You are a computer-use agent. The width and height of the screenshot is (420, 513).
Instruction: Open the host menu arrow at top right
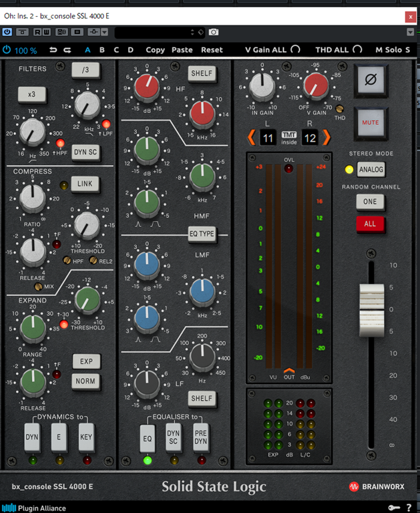tap(410, 32)
